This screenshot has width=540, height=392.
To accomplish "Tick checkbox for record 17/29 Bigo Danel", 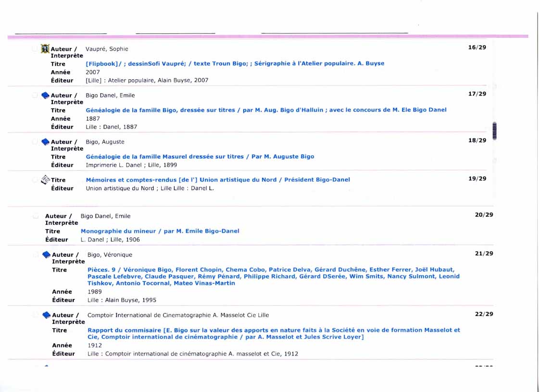I will click(35, 95).
